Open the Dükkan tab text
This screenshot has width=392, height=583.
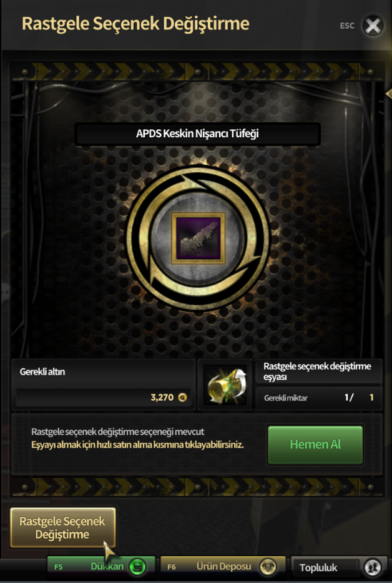coord(107,566)
